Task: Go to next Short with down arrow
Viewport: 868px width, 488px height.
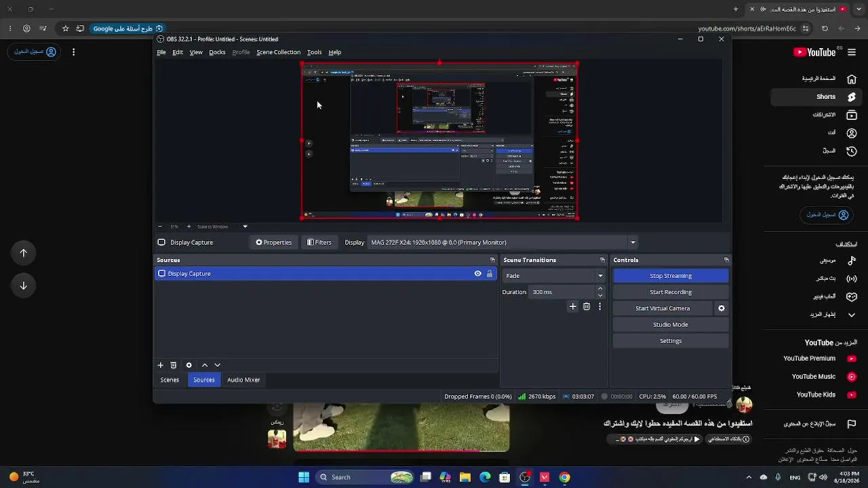Action: point(24,285)
